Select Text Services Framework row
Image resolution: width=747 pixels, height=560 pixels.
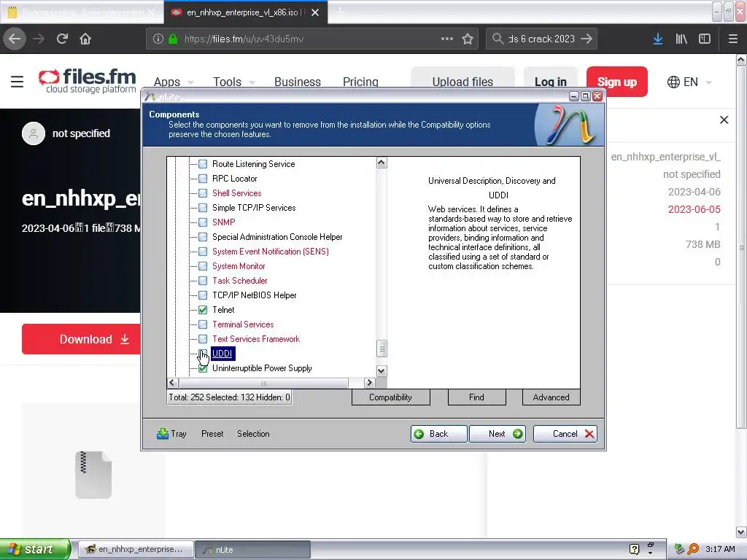(256, 339)
